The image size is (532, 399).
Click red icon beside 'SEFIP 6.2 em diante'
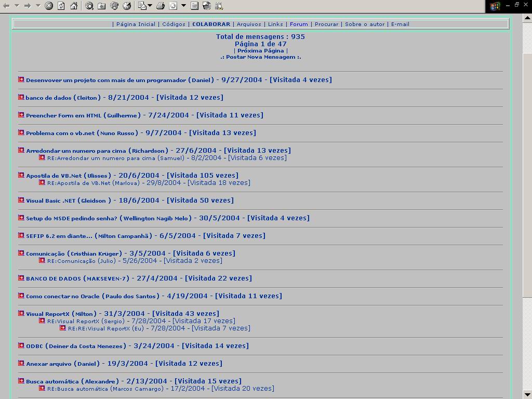click(21, 235)
